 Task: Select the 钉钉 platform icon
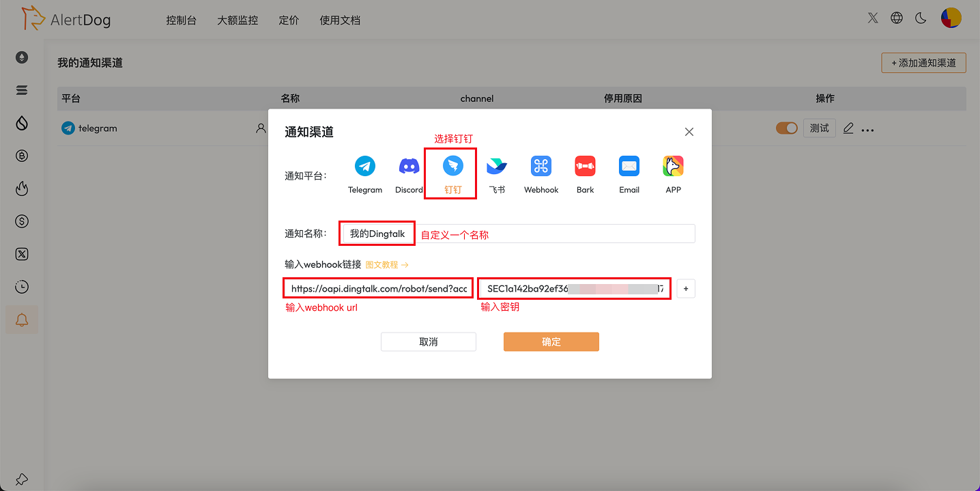point(453,166)
